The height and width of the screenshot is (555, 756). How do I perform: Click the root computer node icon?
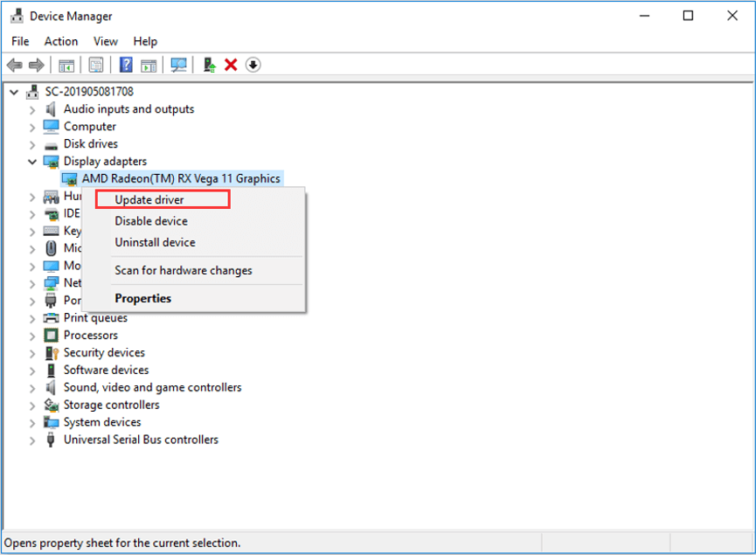point(32,92)
